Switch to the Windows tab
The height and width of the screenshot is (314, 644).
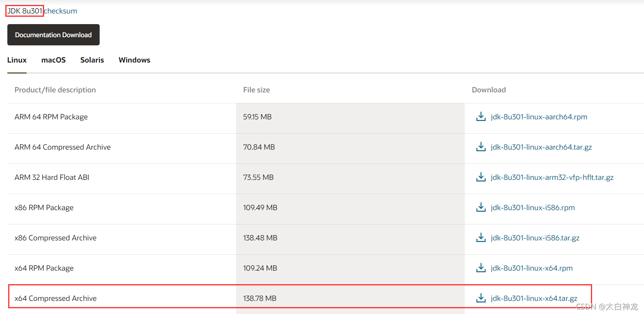point(134,60)
